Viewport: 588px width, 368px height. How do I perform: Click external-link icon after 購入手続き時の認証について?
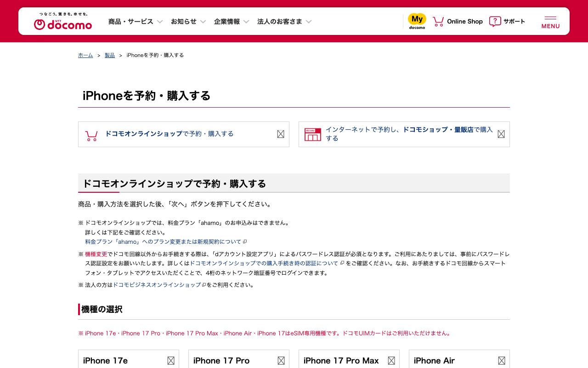[x=342, y=263]
